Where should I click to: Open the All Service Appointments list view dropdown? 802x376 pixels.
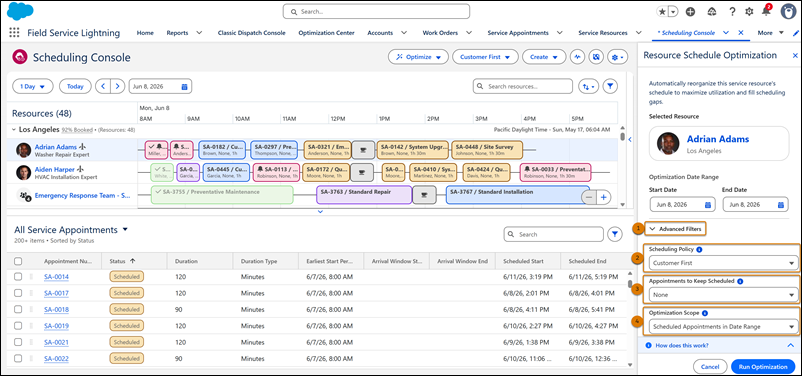click(x=125, y=230)
